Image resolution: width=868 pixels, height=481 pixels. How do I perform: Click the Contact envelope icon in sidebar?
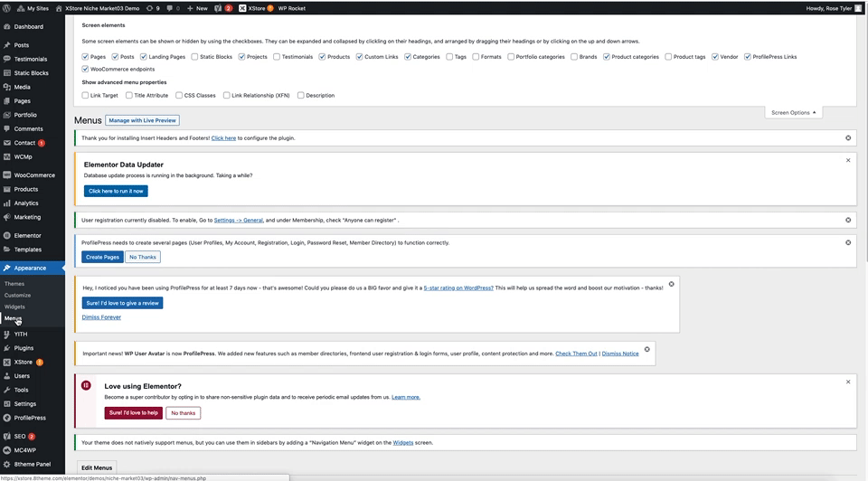(x=6, y=143)
